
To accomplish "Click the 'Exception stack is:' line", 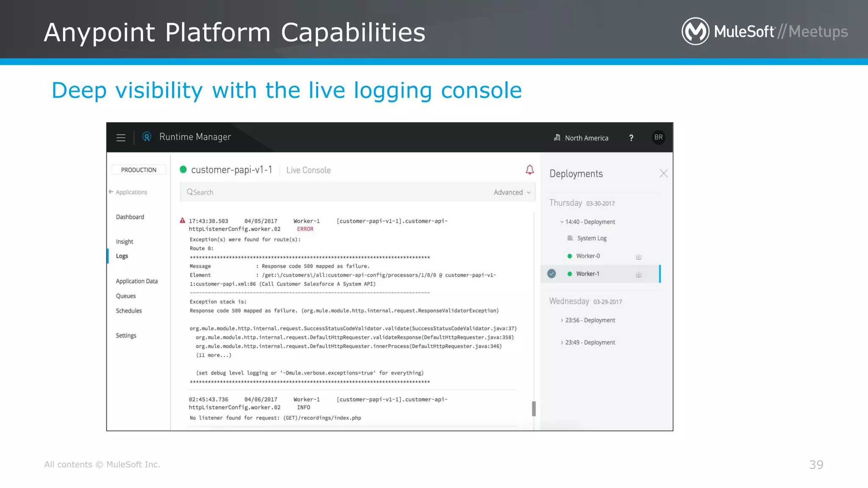I will tap(218, 302).
